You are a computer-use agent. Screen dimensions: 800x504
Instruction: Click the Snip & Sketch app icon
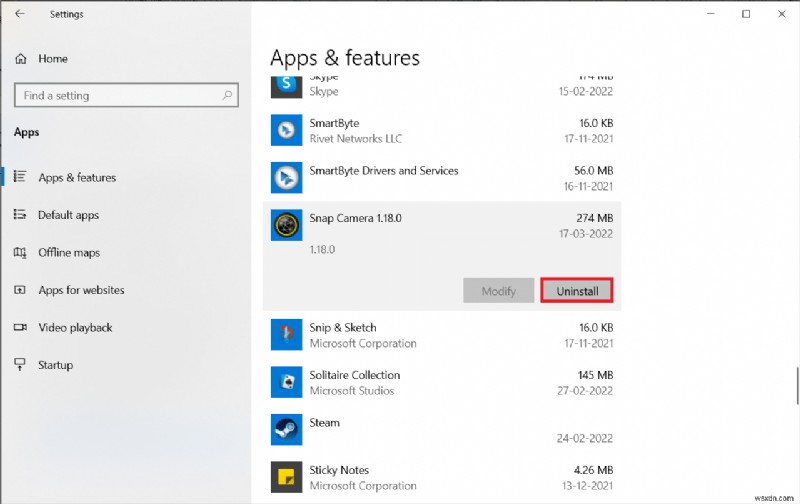tap(287, 334)
